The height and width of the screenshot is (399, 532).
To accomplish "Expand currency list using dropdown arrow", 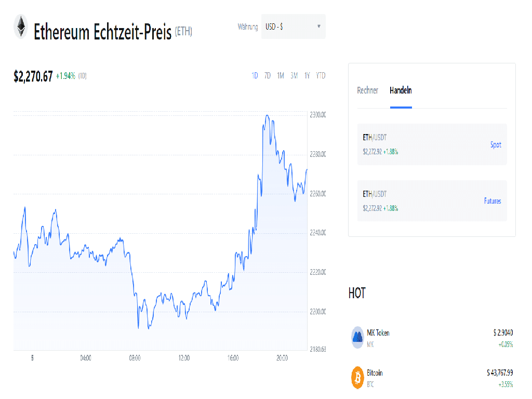I will click(319, 26).
